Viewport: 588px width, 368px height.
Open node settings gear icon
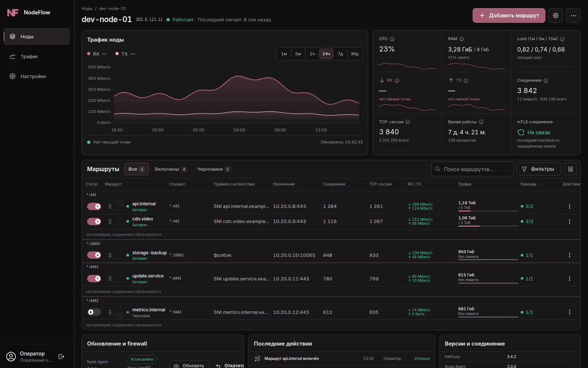pos(556,15)
